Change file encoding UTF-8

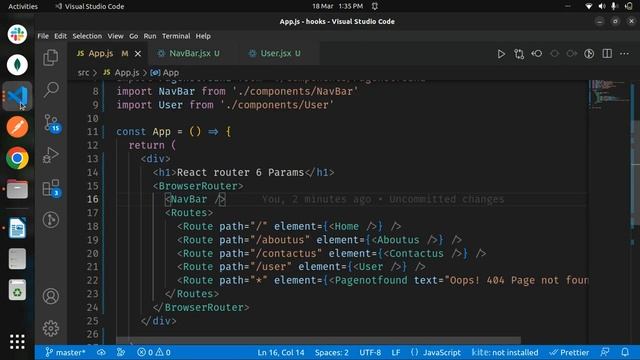[x=370, y=352]
